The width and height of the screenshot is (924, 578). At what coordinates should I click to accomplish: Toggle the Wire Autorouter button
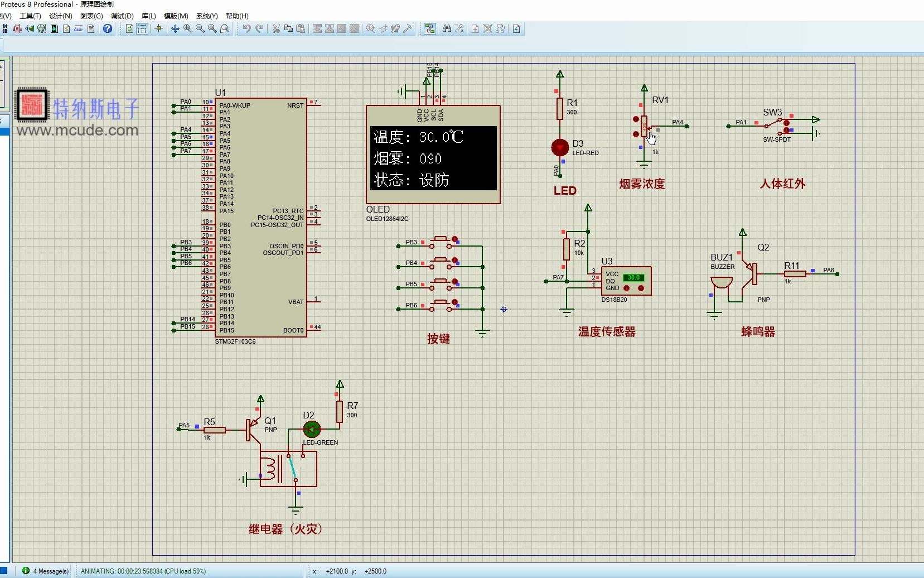click(430, 28)
